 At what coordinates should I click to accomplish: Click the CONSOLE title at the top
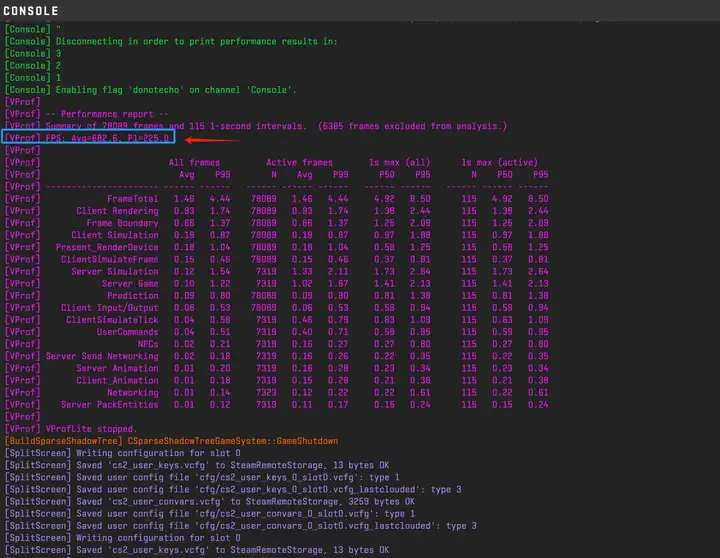31,11
